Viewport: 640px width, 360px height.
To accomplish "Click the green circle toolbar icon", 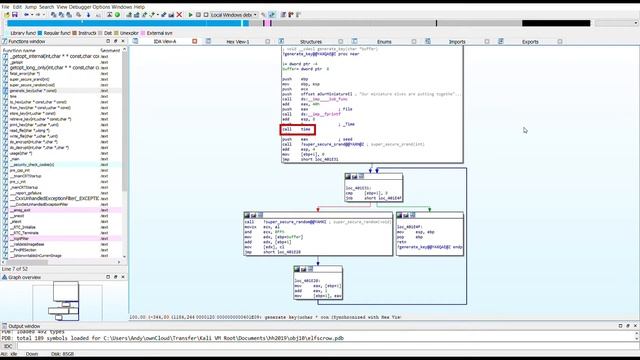I will (x=117, y=15).
